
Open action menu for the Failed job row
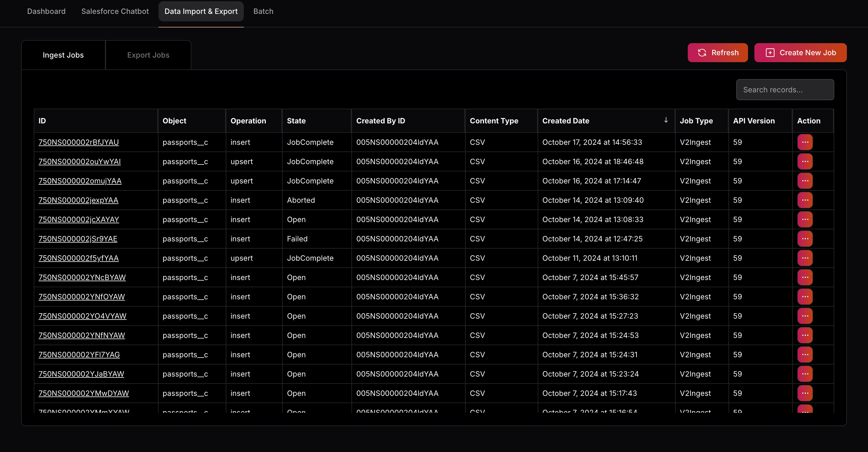805,238
